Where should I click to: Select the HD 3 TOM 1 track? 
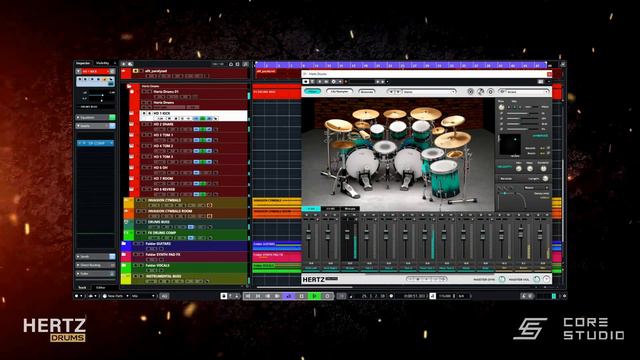[x=194, y=137]
